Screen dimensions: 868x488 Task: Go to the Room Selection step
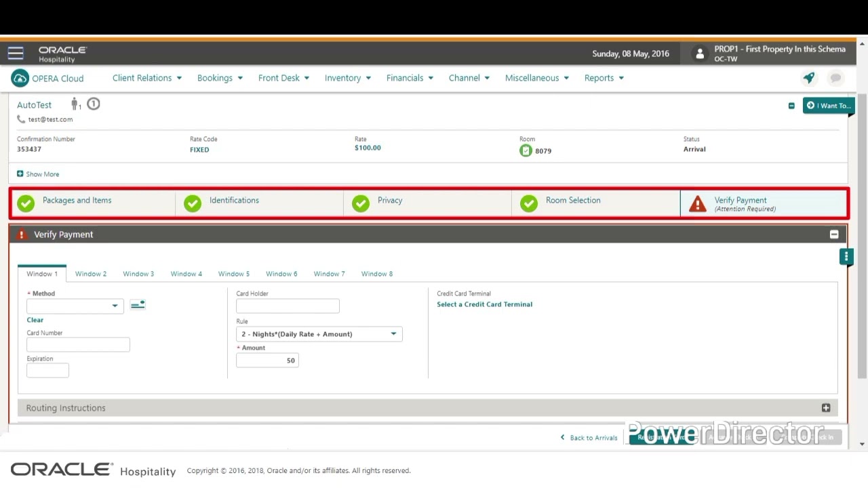[596, 203]
